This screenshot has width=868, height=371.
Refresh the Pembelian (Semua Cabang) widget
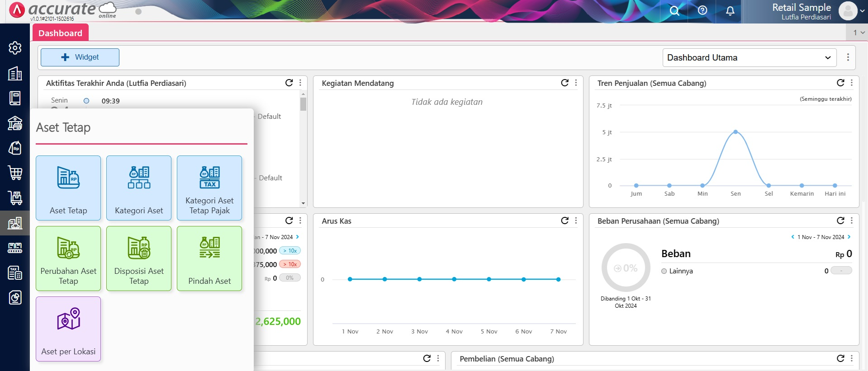click(840, 358)
